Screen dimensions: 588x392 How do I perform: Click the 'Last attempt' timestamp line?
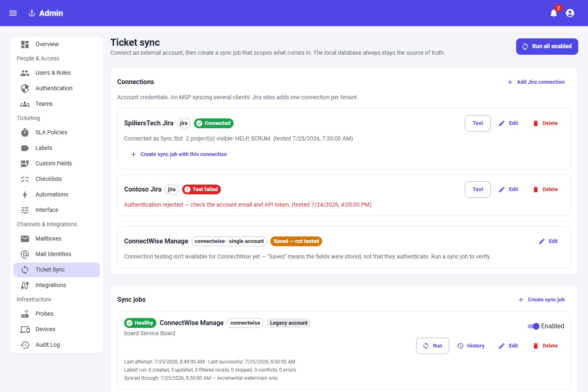pos(209,362)
